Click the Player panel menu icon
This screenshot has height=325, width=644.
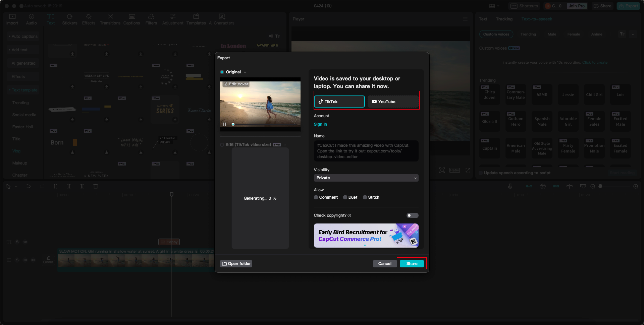pos(465,19)
